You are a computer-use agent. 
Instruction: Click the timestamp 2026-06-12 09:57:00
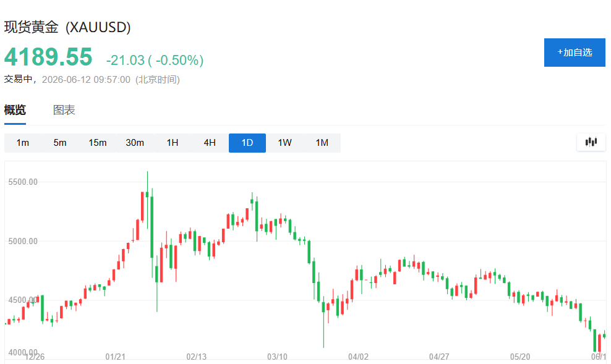(86, 80)
